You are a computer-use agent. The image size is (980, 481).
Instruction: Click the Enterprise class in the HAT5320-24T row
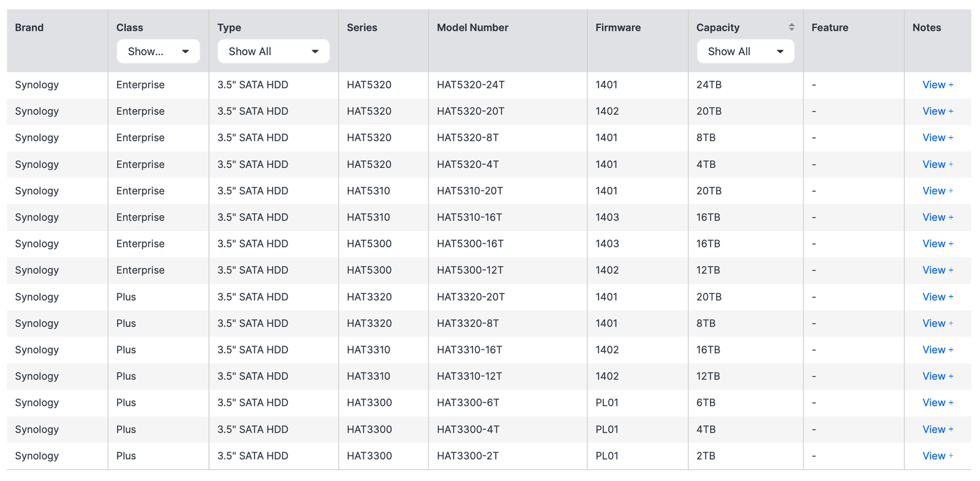point(140,85)
